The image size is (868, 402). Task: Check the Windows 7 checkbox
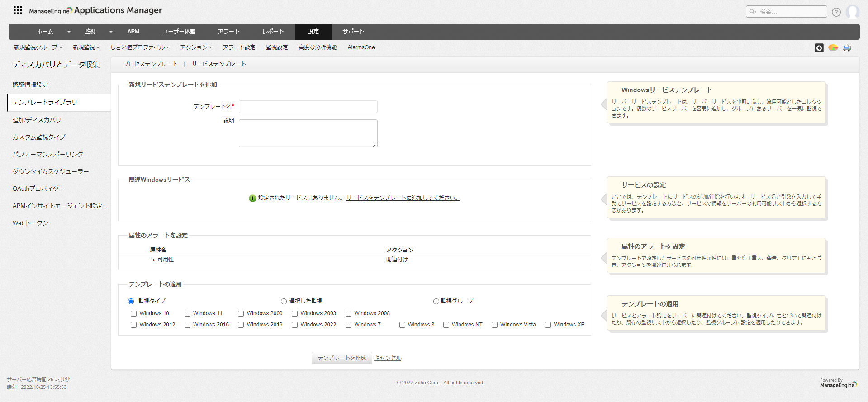(348, 325)
